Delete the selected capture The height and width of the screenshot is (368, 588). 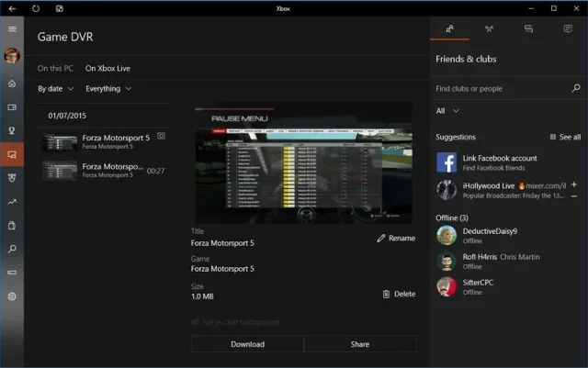click(399, 295)
